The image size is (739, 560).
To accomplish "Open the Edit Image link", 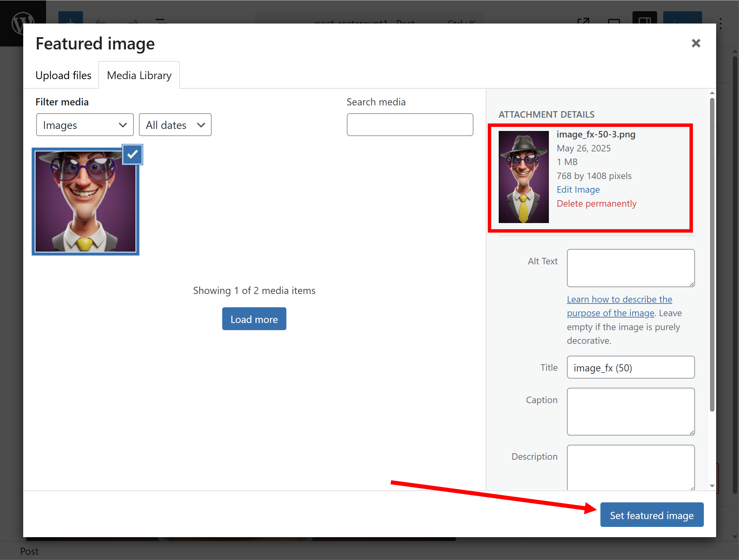I will coord(578,190).
